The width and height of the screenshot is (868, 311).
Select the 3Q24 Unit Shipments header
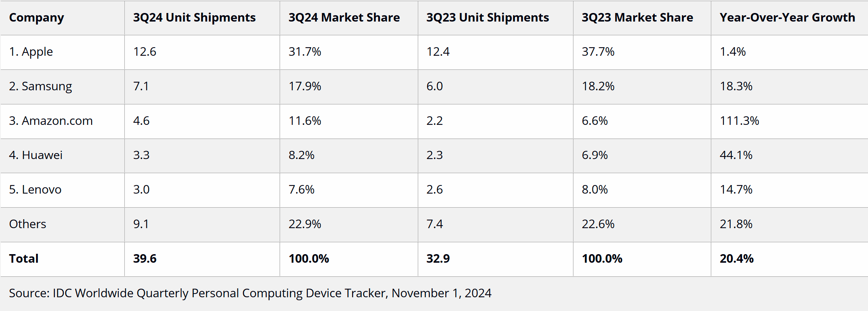coord(194,17)
